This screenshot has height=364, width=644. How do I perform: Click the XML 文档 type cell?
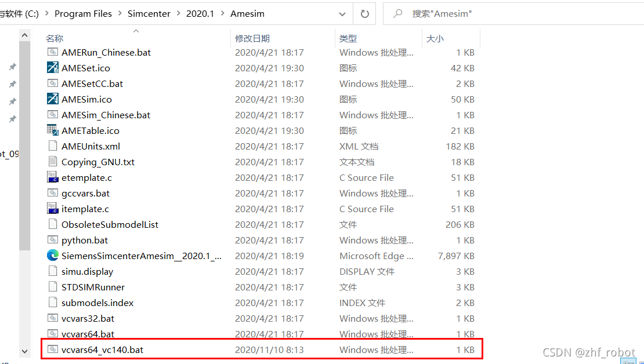tap(359, 146)
